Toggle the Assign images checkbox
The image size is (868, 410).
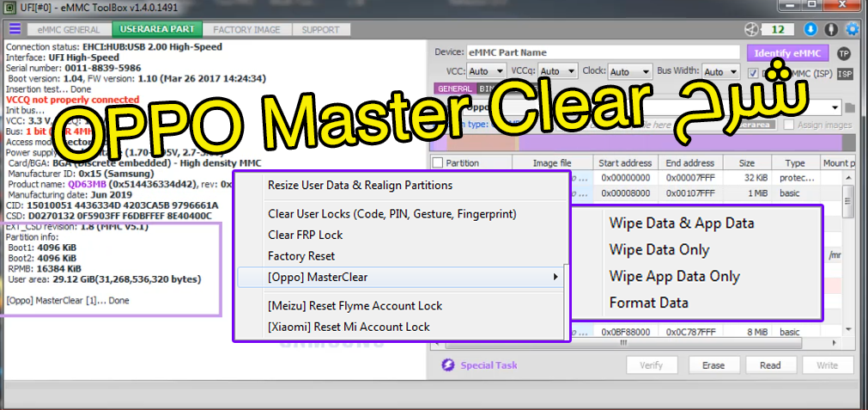point(788,125)
